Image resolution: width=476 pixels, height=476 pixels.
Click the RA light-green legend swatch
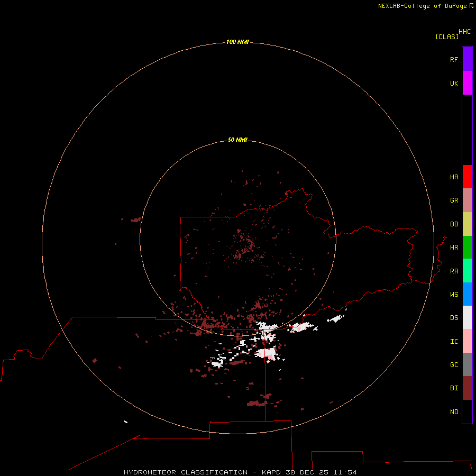coord(467,271)
